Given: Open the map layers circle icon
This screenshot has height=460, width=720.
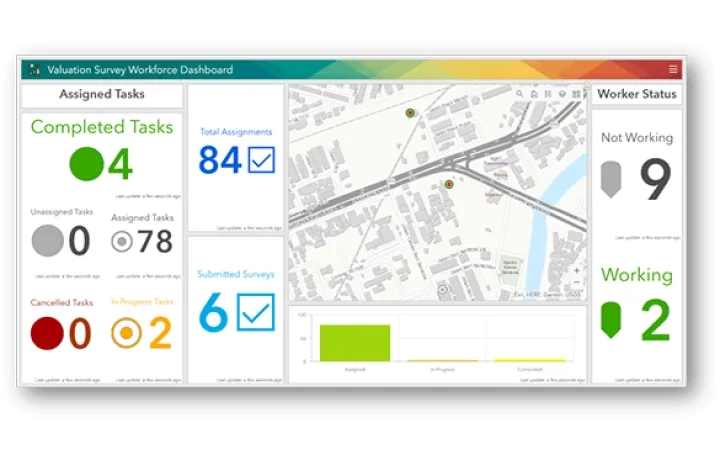Looking at the screenshot, I should tap(562, 94).
